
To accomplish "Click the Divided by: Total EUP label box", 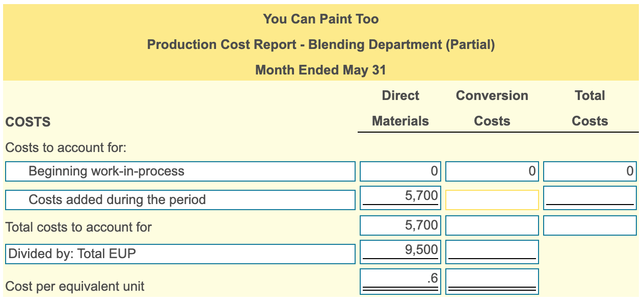I will click(x=179, y=253).
